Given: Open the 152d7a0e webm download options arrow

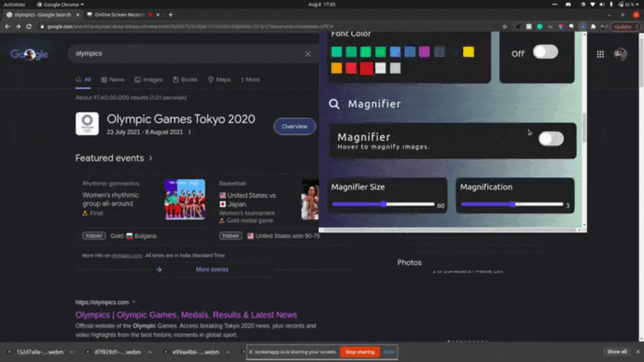Looking at the screenshot, I should (72, 352).
